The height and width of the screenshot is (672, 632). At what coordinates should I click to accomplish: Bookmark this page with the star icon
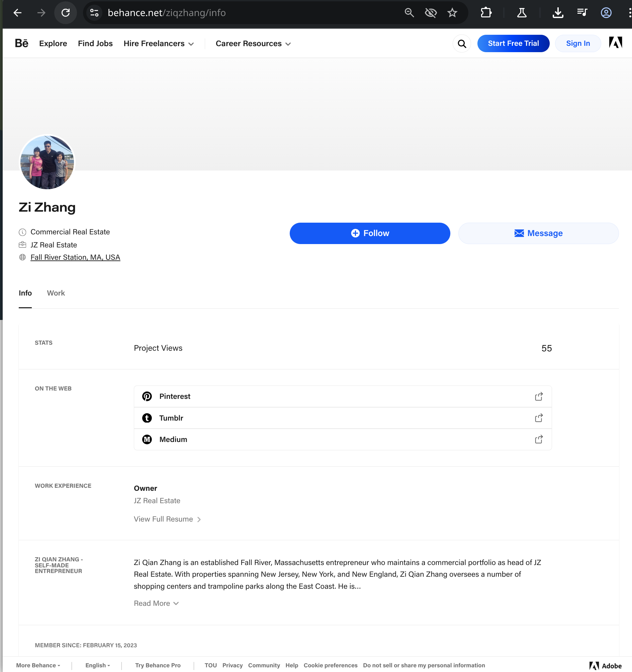[x=452, y=13]
